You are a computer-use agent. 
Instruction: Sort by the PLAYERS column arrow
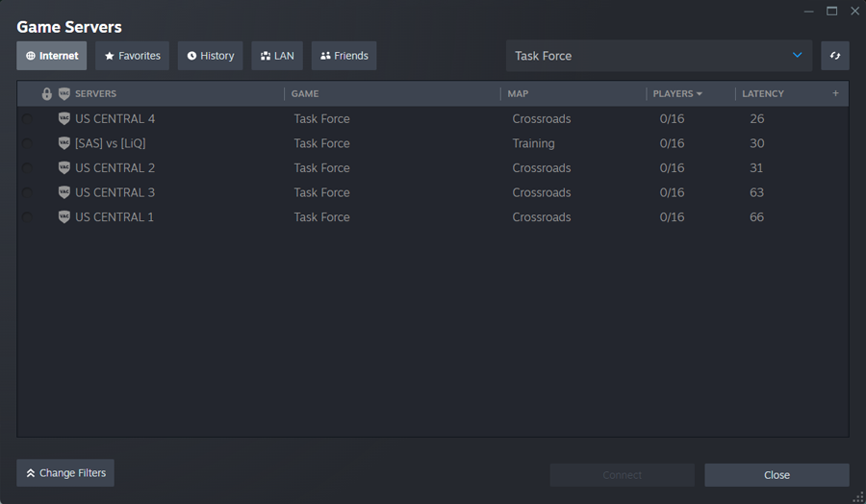click(699, 94)
